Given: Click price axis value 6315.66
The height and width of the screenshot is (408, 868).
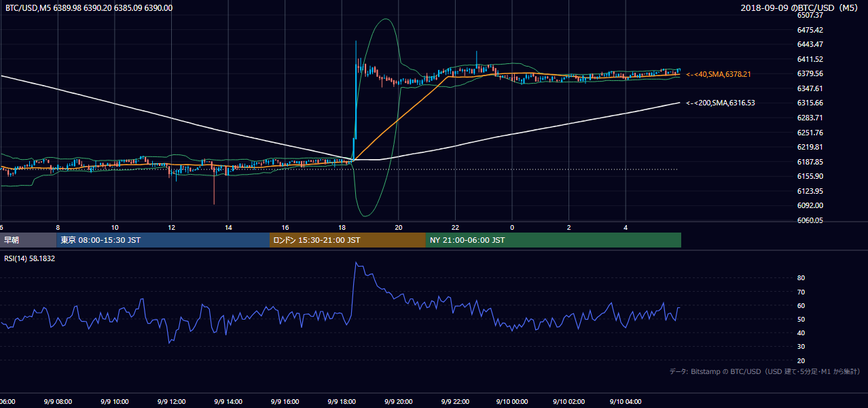Looking at the screenshot, I should click(x=810, y=103).
